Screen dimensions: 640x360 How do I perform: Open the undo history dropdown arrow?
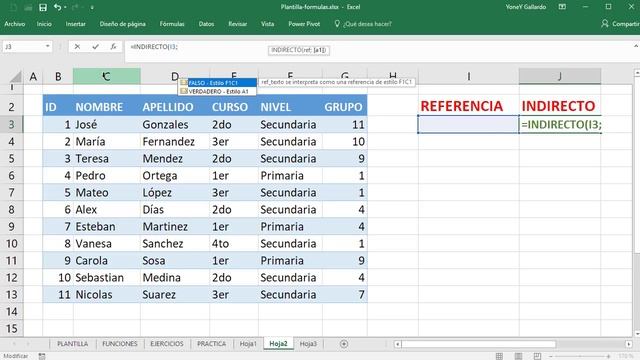coord(65,7)
